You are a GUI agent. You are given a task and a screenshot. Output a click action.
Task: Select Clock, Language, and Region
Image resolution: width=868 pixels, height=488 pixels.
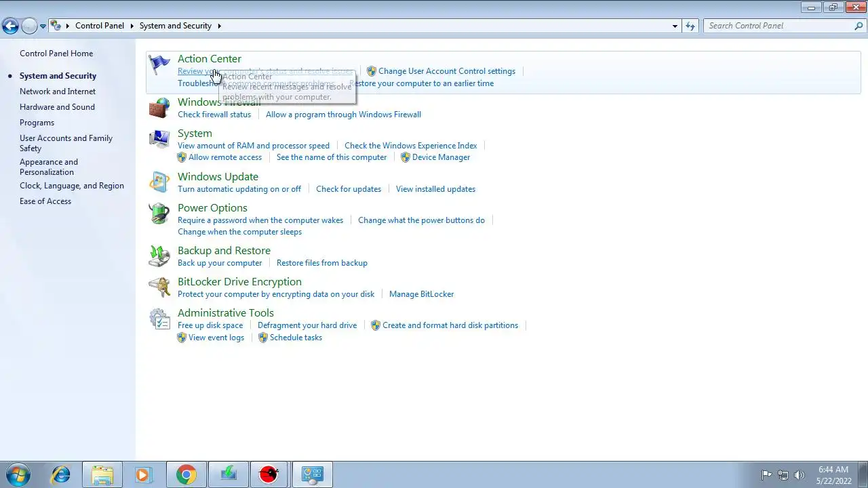point(72,186)
